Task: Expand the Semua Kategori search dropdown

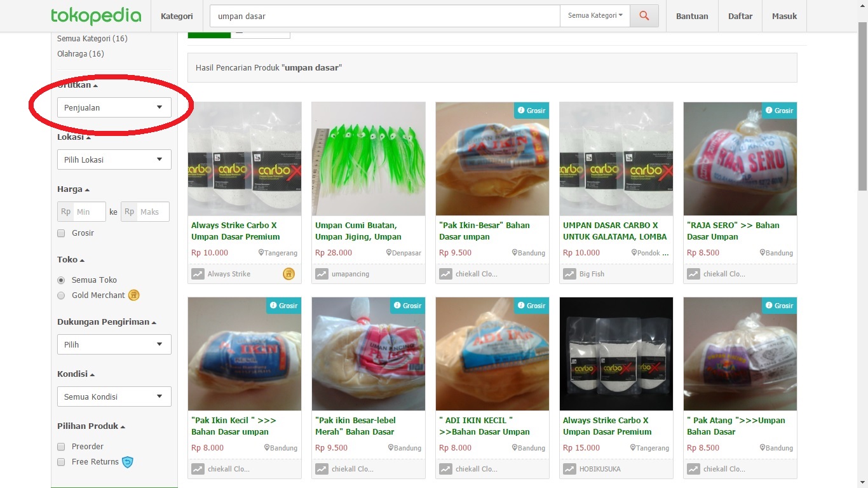Action: coord(595,16)
